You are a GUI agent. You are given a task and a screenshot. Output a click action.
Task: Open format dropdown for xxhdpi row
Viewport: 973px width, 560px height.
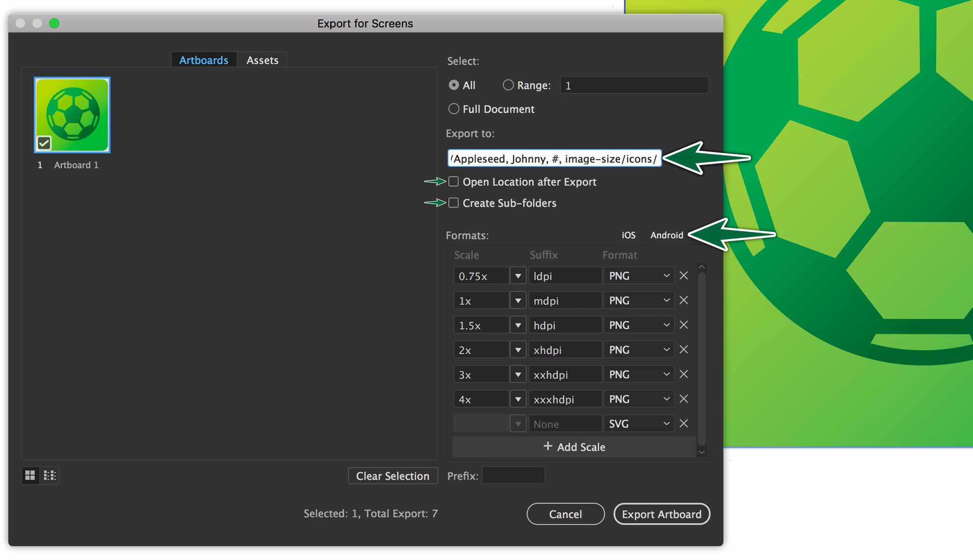(x=639, y=375)
